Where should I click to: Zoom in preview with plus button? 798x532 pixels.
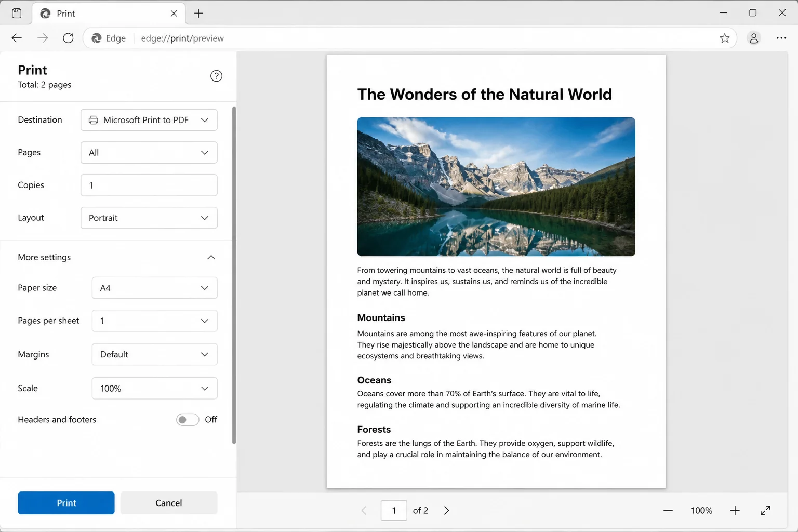pyautogui.click(x=735, y=511)
